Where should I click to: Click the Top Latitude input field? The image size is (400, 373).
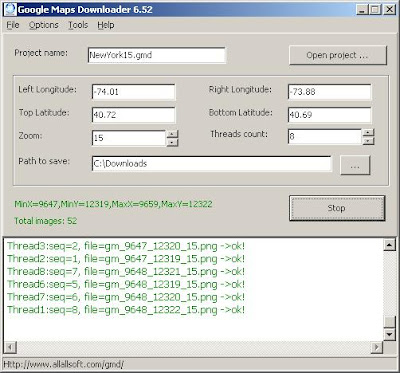[x=133, y=115]
